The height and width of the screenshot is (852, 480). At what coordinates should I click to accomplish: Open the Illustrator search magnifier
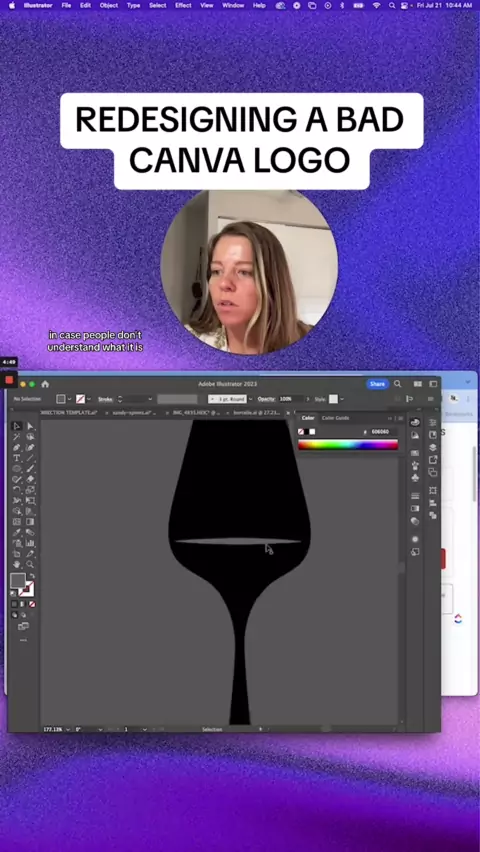click(x=397, y=384)
